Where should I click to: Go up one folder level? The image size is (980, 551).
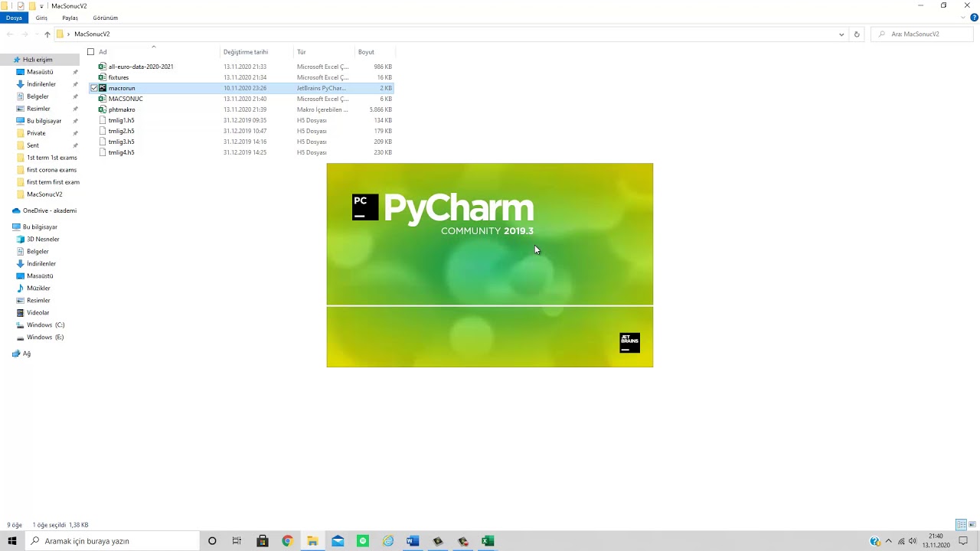coord(47,34)
